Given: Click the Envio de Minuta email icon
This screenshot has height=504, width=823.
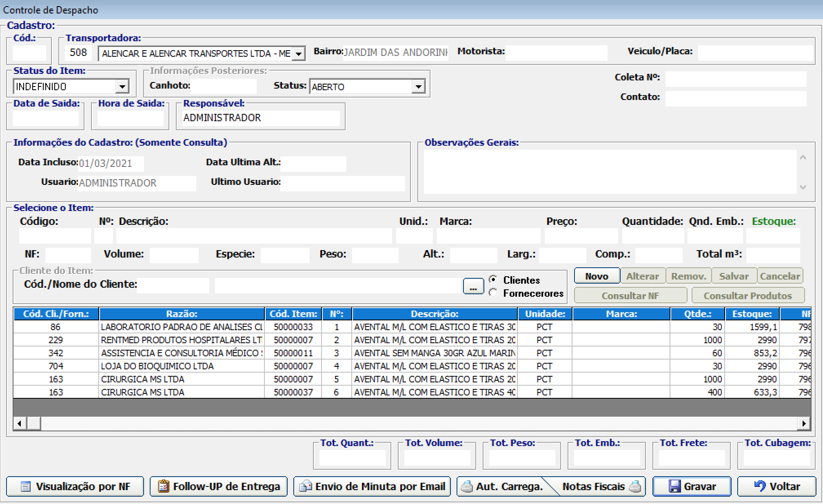Looking at the screenshot, I should (x=305, y=486).
